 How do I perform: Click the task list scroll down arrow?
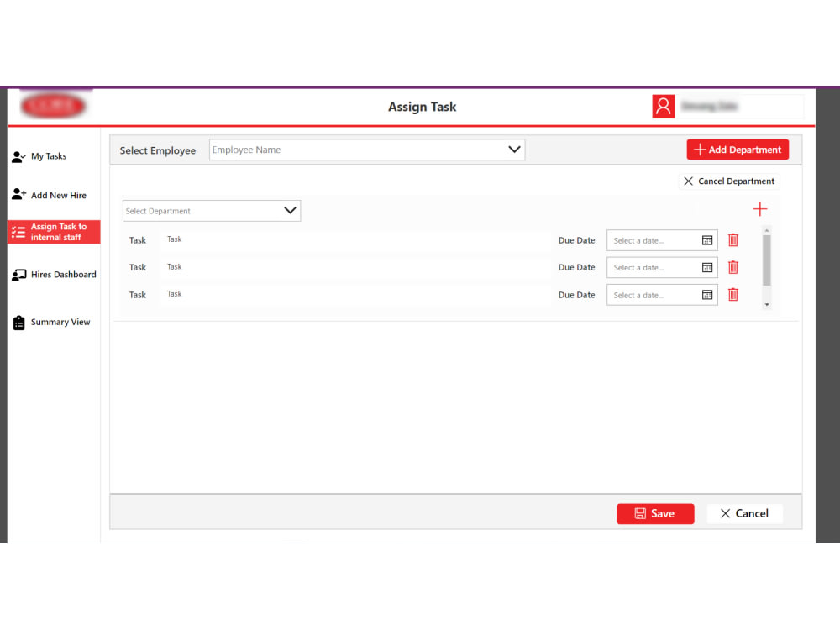(x=767, y=304)
